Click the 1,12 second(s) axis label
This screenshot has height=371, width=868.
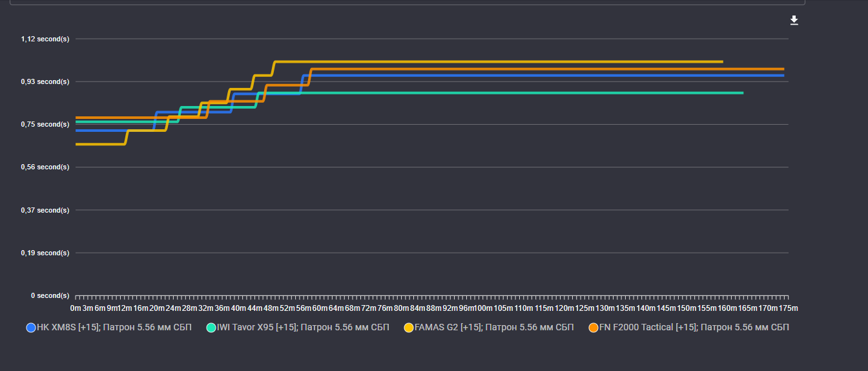(45, 39)
